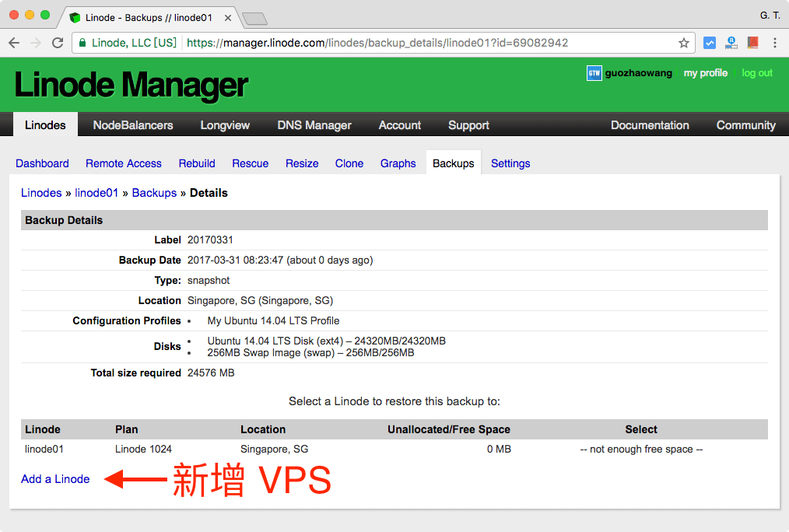This screenshot has width=789, height=532.
Task: Click the Add a Linode link
Action: (x=55, y=479)
